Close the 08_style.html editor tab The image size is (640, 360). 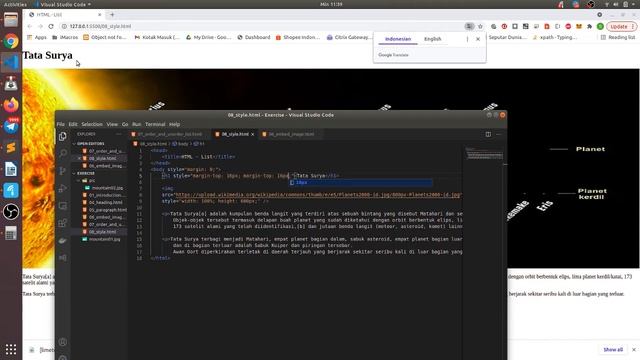pyautogui.click(x=253, y=134)
